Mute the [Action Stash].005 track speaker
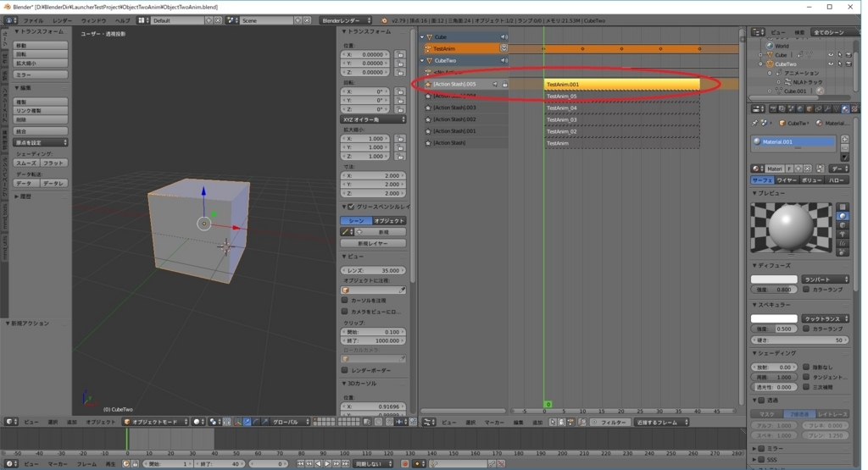The image size is (868, 470). tap(495, 85)
